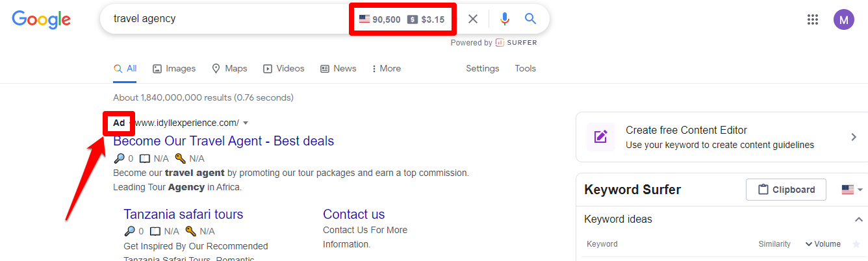Open the account avatar M
The image size is (868, 261).
tap(844, 19)
